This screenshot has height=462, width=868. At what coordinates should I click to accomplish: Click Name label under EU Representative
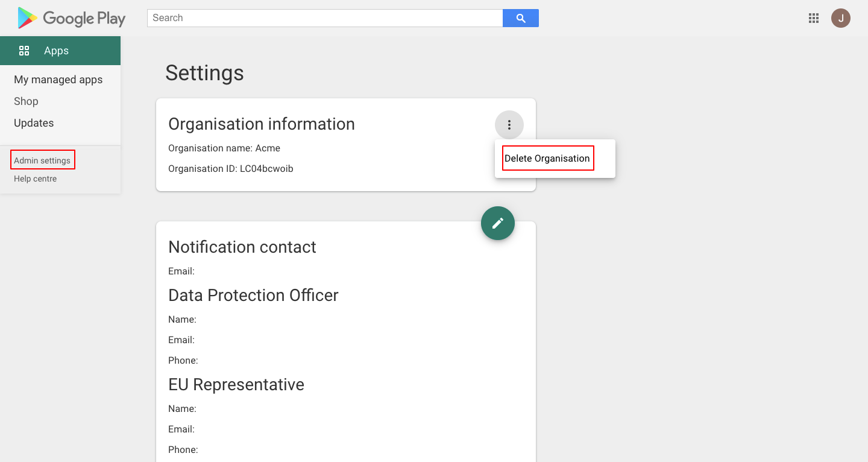[x=183, y=409]
